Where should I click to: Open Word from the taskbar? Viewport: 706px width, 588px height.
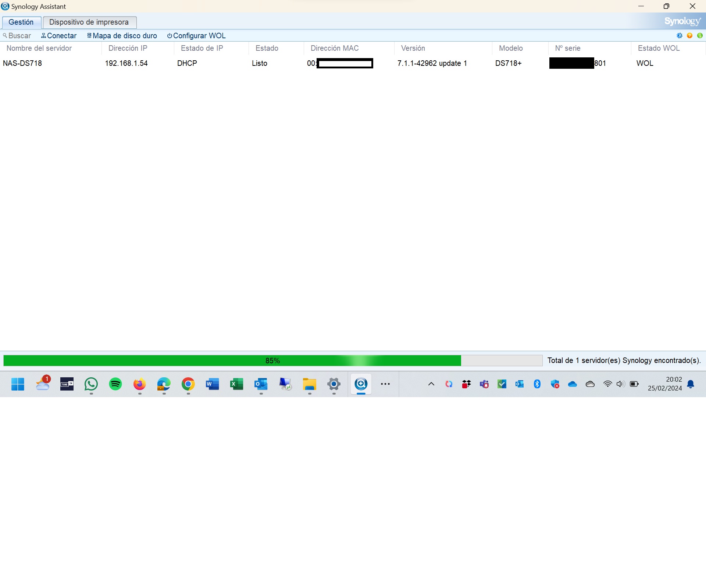213,384
